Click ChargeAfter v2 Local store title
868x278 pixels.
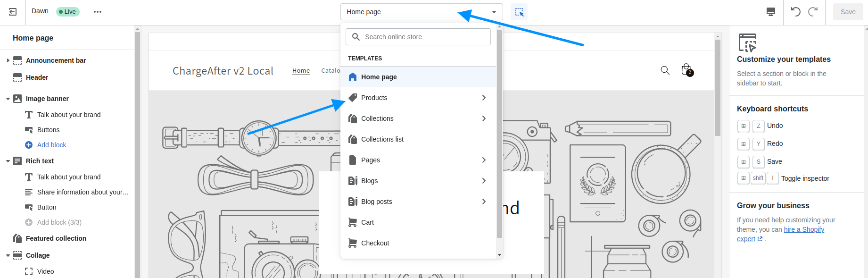pyautogui.click(x=223, y=71)
